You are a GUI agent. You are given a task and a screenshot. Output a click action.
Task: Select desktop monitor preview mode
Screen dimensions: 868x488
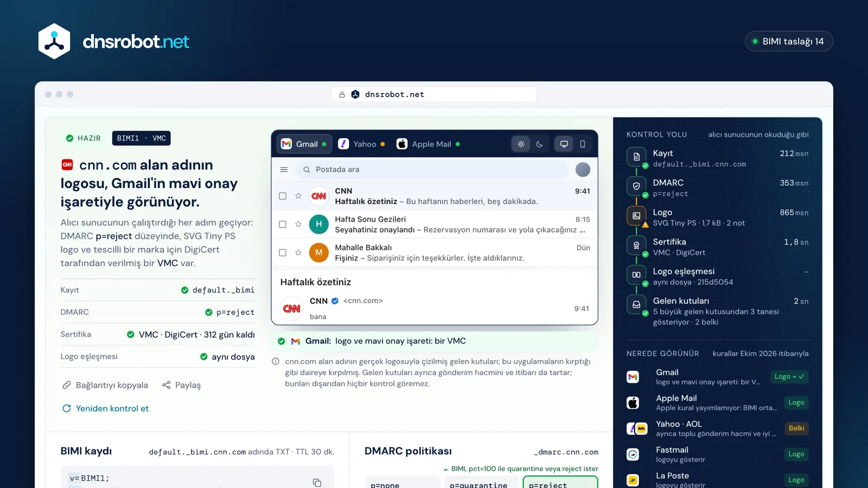[564, 144]
